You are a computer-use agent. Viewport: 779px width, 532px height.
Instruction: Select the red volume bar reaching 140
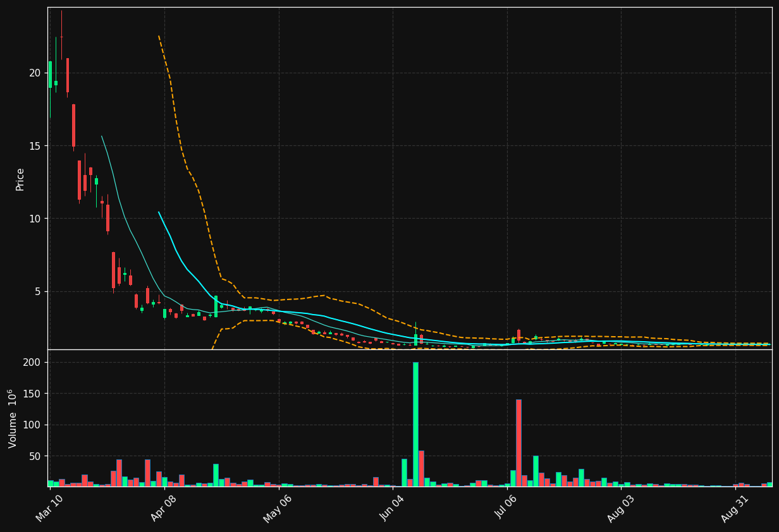[x=518, y=443]
